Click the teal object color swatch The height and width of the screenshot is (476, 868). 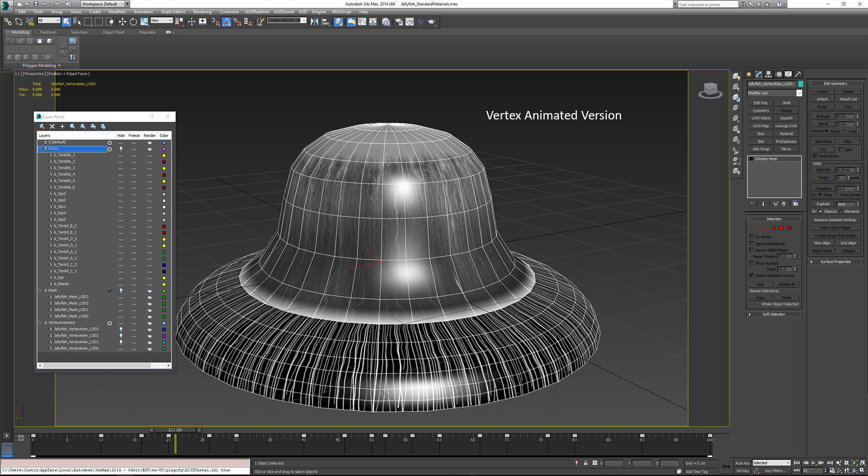[x=801, y=84]
